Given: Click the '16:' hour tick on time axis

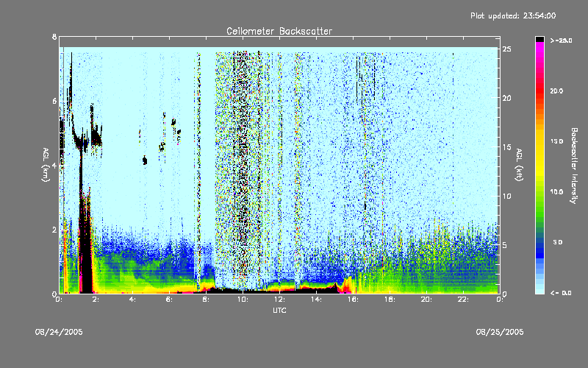Looking at the screenshot, I should 353,300.
